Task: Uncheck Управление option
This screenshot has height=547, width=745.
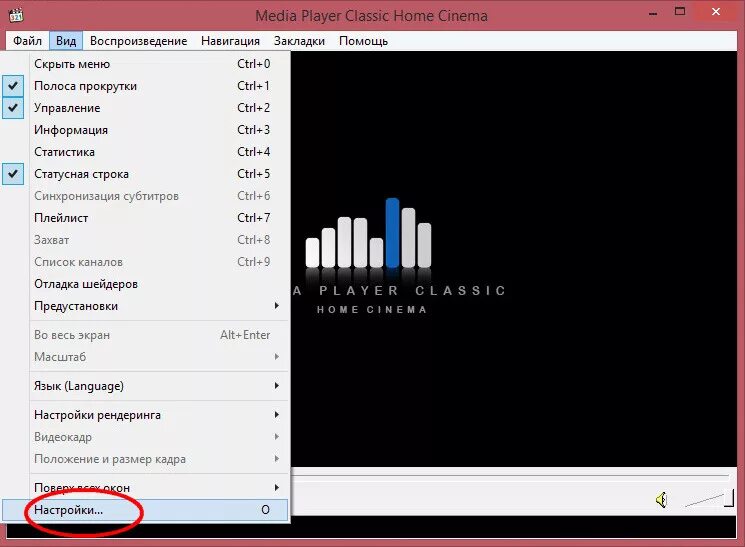Action: [145, 108]
